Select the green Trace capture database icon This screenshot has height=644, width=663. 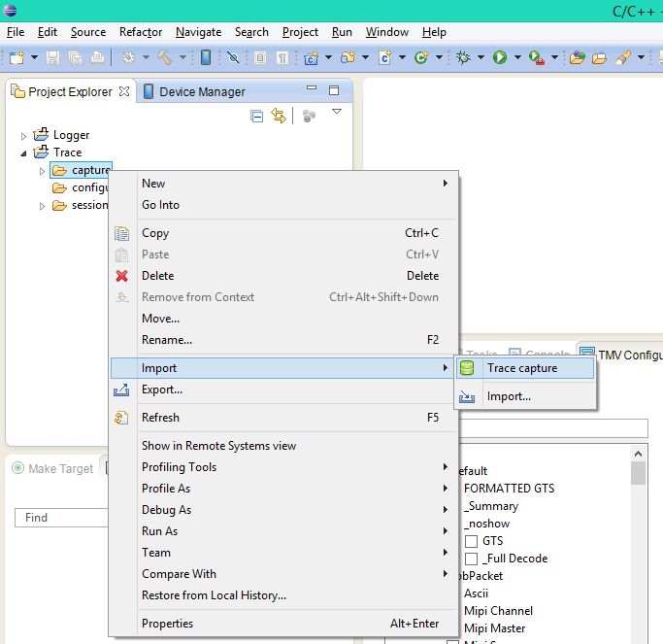(467, 368)
